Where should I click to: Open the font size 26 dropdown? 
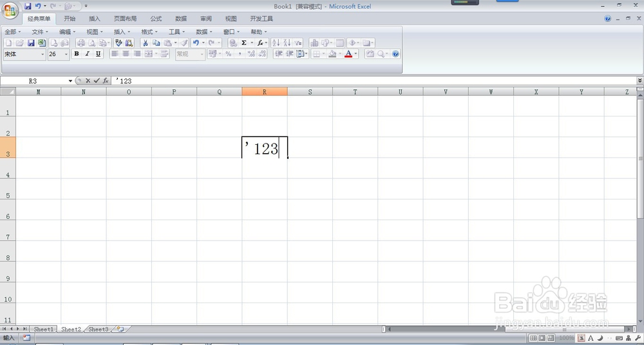66,54
